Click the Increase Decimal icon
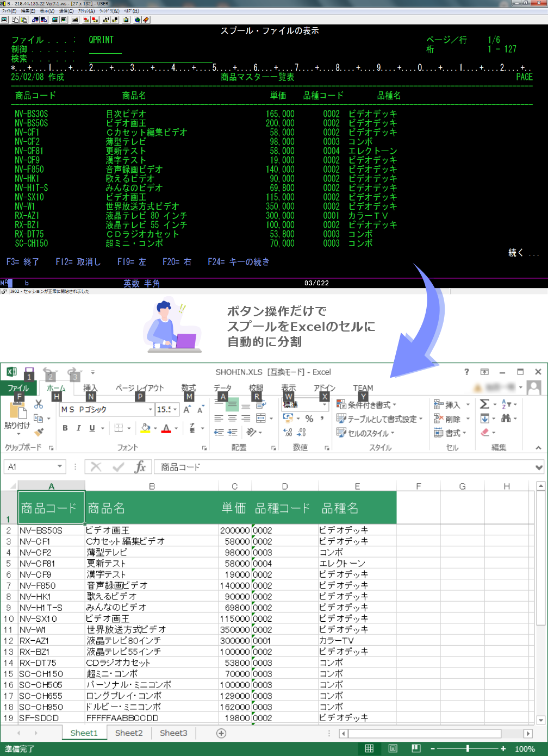This screenshot has height=756, width=548. (x=288, y=433)
